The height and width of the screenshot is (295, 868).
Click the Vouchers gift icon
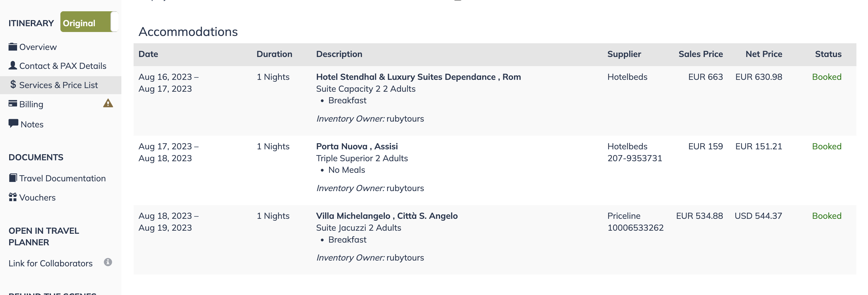[x=13, y=197]
